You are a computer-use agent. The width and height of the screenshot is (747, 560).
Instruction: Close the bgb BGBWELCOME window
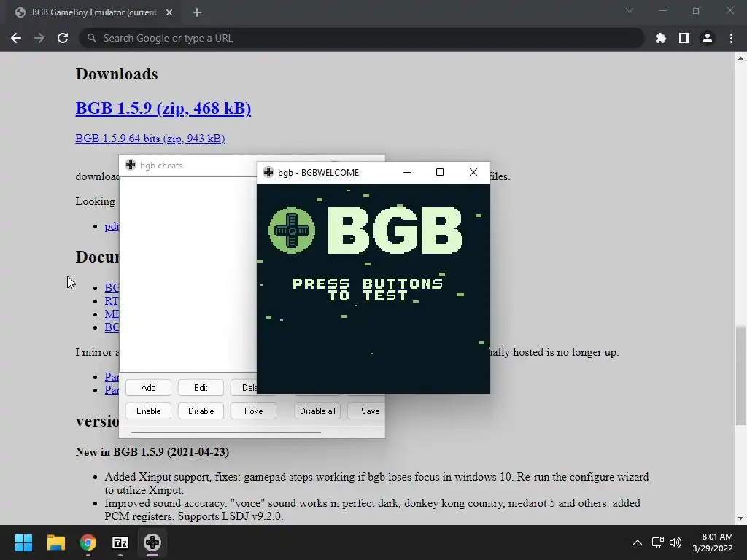point(473,172)
